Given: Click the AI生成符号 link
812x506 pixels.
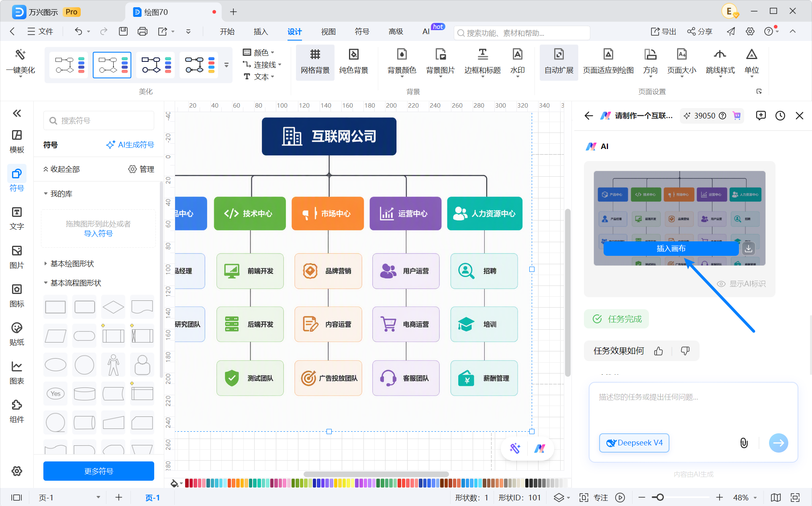Looking at the screenshot, I should (x=130, y=145).
